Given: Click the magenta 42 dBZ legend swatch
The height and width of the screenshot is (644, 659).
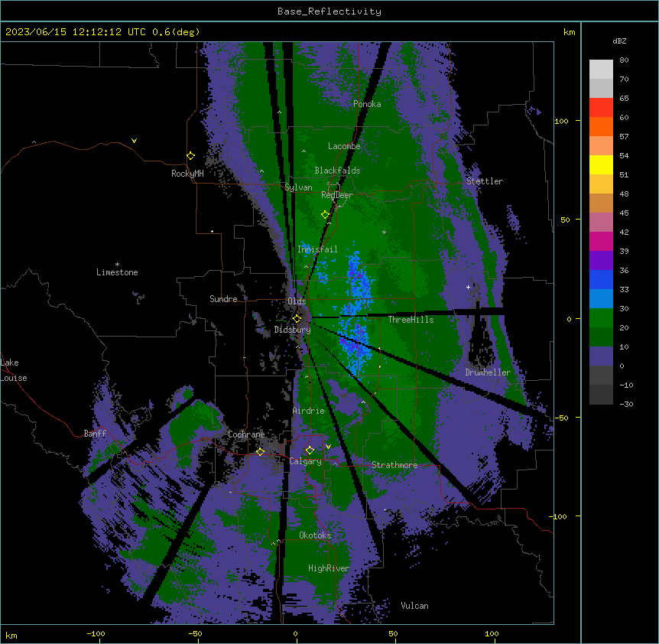Looking at the screenshot, I should tap(601, 241).
